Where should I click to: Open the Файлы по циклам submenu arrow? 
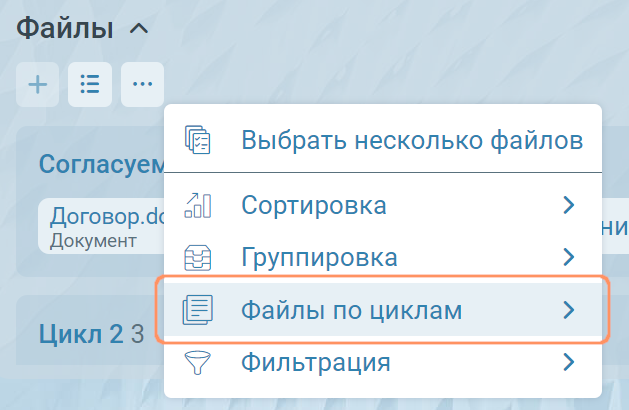569,310
